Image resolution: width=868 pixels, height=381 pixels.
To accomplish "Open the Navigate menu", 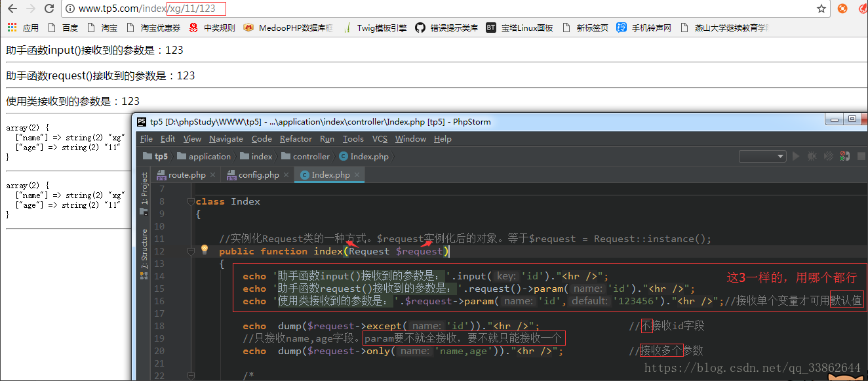I will pos(226,138).
